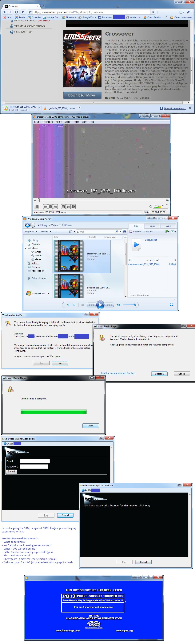Click Yes in the play rights dialog
The width and height of the screenshot is (195, 644).
pos(41,363)
